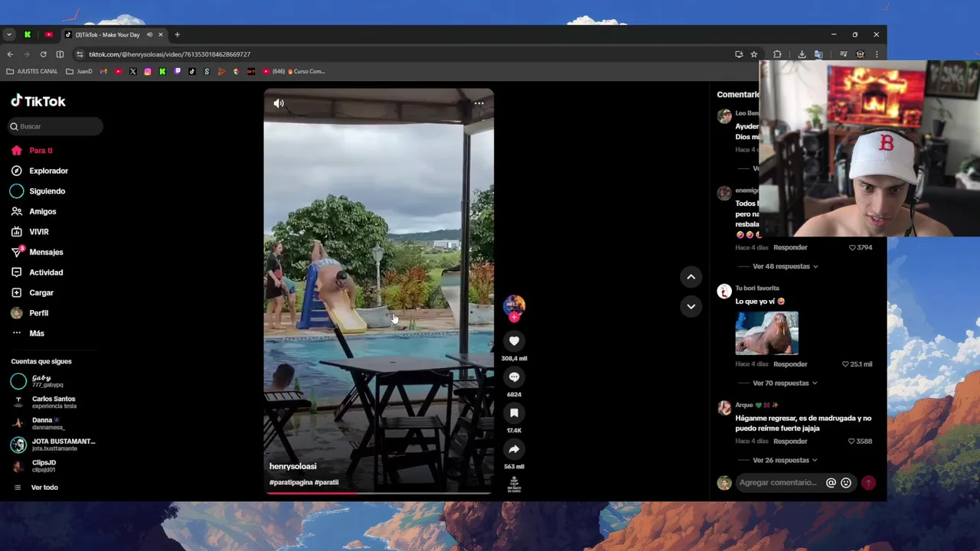Viewport: 980px width, 551px height.
Task: Open Perfil in sidebar
Action: coord(30,313)
